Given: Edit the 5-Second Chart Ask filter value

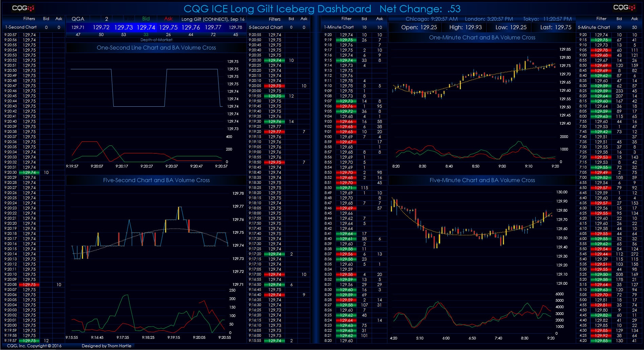Looking at the screenshot, I should (x=304, y=27).
